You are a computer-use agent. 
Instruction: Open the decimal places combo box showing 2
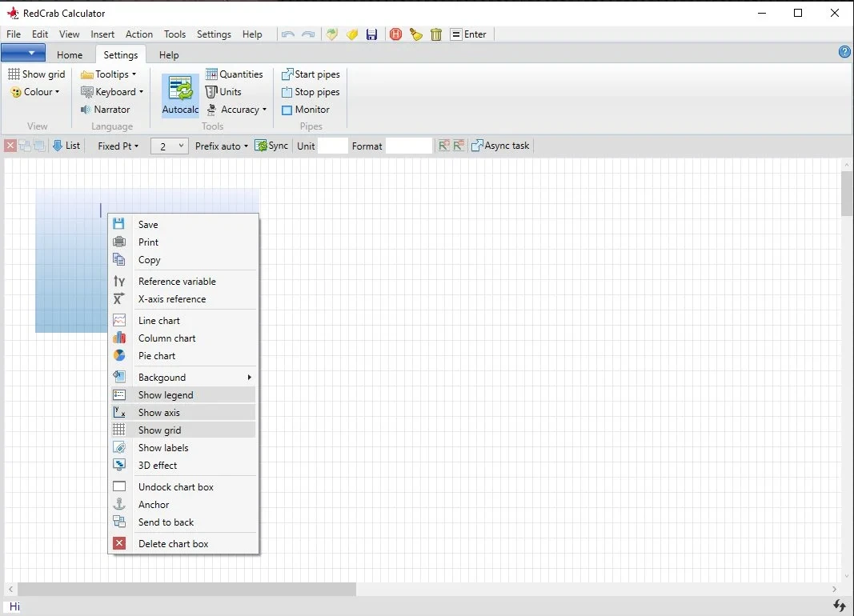pos(170,146)
